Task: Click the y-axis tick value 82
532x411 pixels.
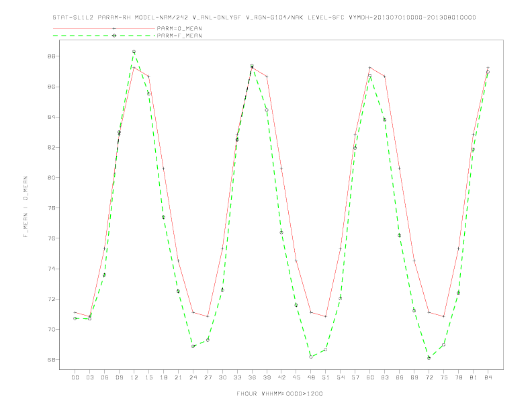Action: pyautogui.click(x=51, y=148)
